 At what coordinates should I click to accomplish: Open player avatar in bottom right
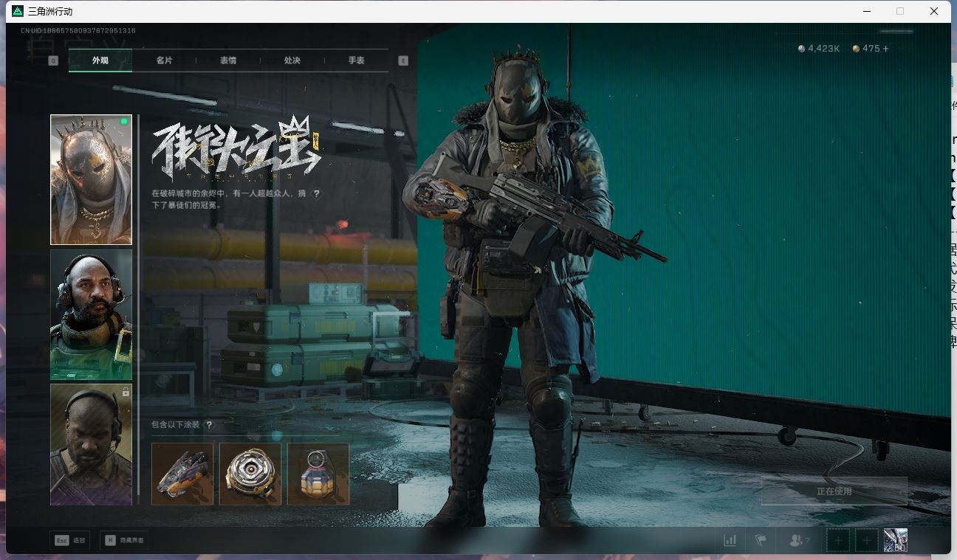coord(895,540)
